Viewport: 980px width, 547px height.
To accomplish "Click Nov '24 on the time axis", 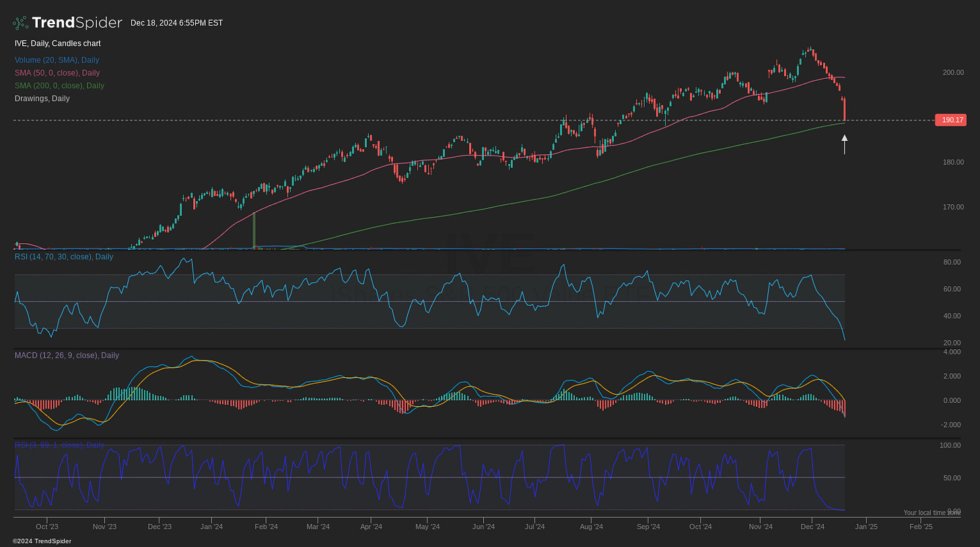I will pyautogui.click(x=760, y=526).
